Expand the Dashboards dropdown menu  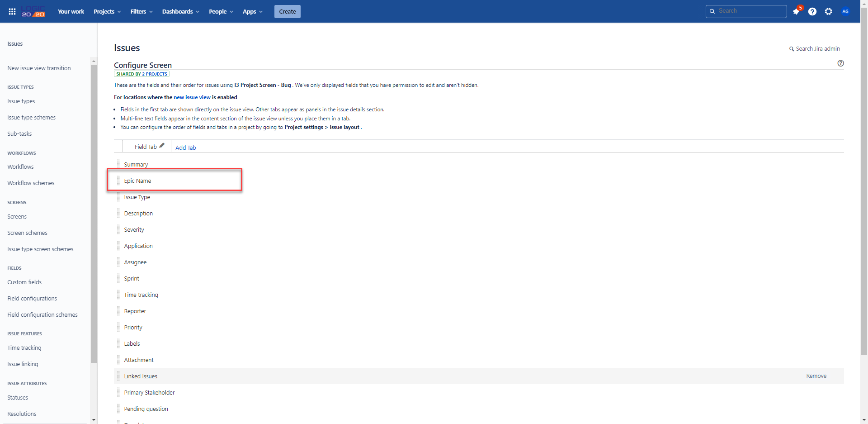(180, 11)
